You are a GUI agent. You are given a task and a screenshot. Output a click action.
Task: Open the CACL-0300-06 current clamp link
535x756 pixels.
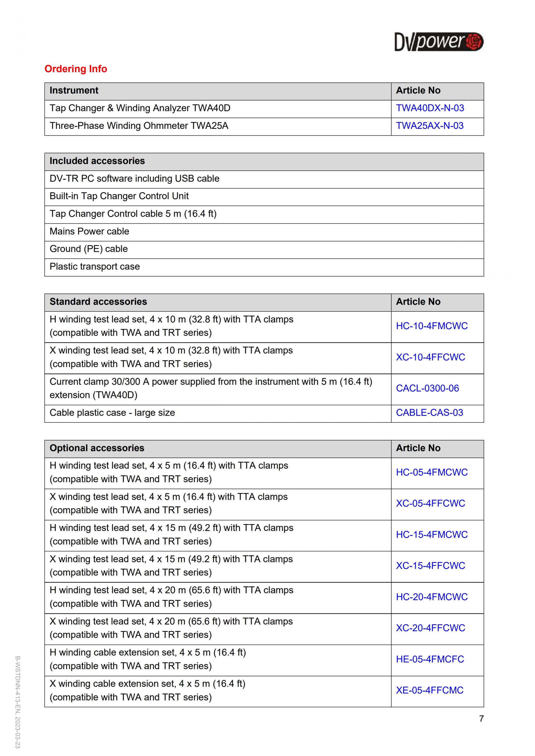point(427,388)
